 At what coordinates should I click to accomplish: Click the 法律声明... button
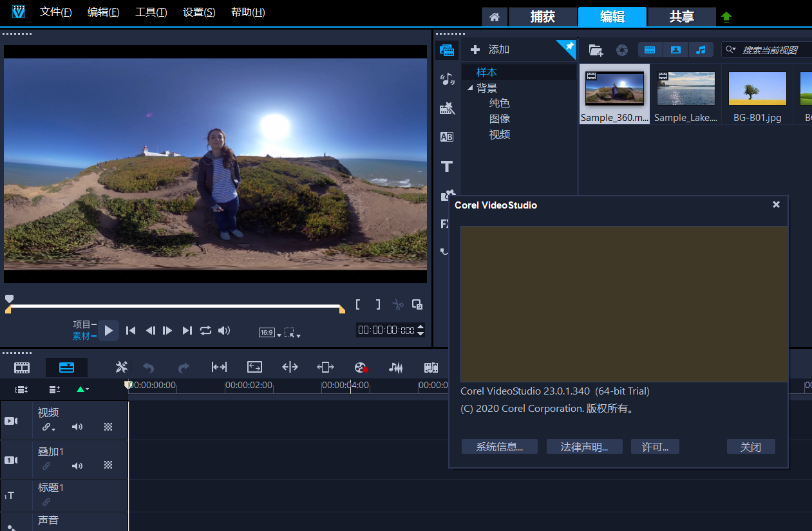pyautogui.click(x=584, y=447)
